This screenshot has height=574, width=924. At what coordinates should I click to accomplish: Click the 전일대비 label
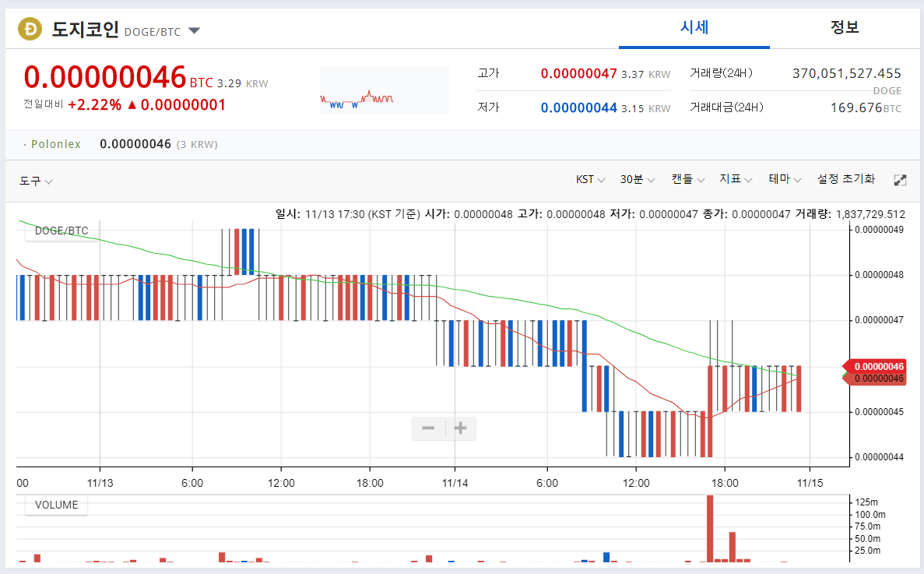(43, 104)
